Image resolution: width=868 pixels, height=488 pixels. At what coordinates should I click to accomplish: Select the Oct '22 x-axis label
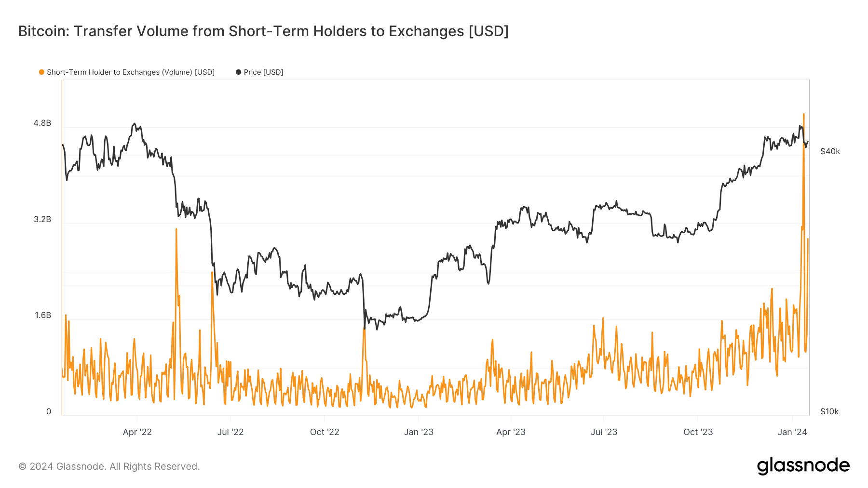(x=325, y=432)
